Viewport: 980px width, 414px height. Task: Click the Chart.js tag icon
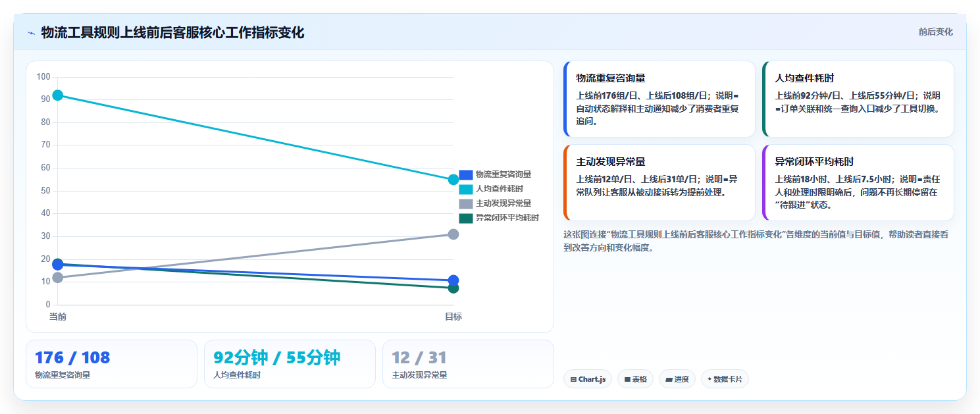pyautogui.click(x=573, y=380)
